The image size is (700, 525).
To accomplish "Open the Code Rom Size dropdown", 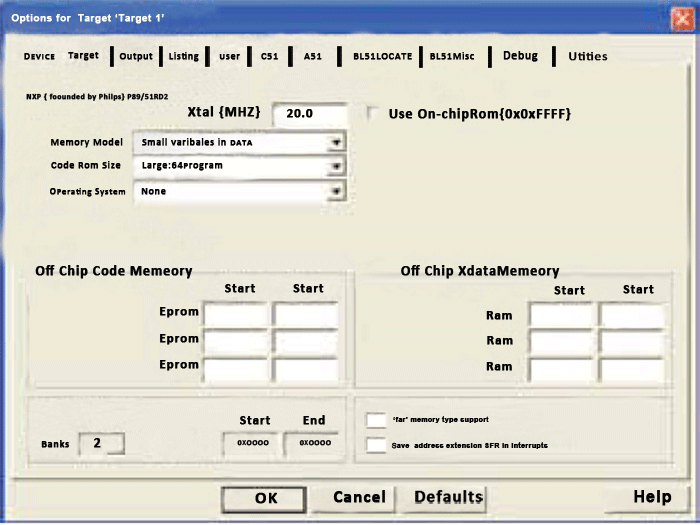I will [x=337, y=166].
